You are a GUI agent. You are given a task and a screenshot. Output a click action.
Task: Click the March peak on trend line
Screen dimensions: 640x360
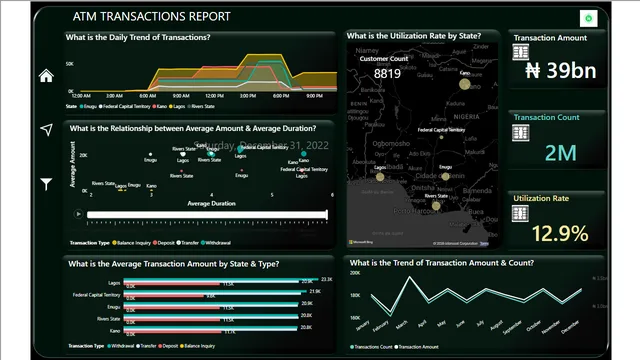click(x=409, y=278)
